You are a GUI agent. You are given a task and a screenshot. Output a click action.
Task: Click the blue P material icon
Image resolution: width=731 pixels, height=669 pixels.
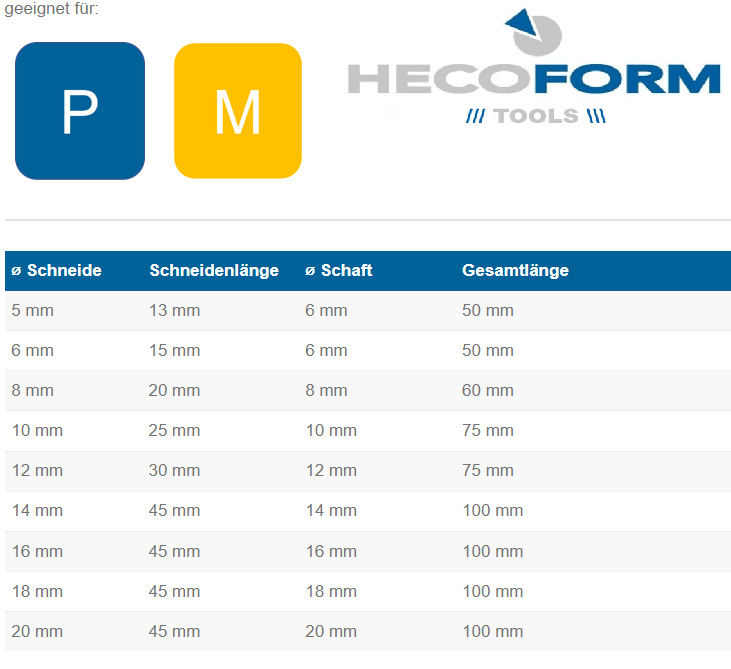[80, 111]
